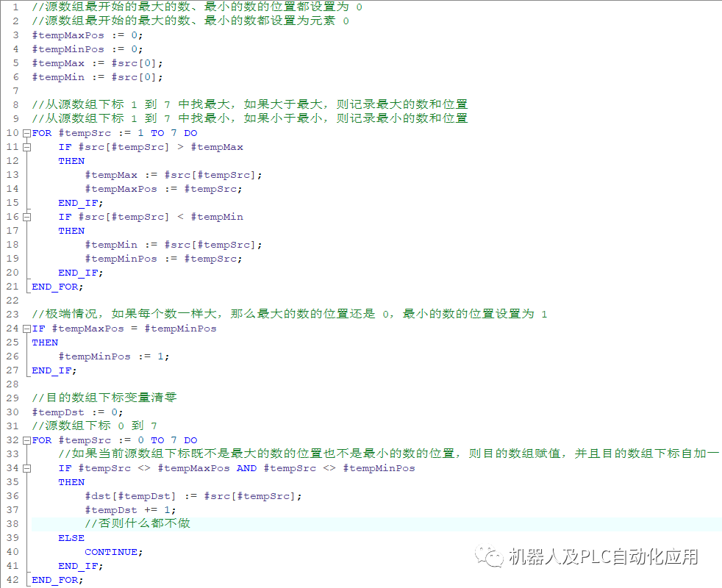The height and width of the screenshot is (588, 722).
Task: Click the THEN keyword on line 12
Action: [71, 160]
